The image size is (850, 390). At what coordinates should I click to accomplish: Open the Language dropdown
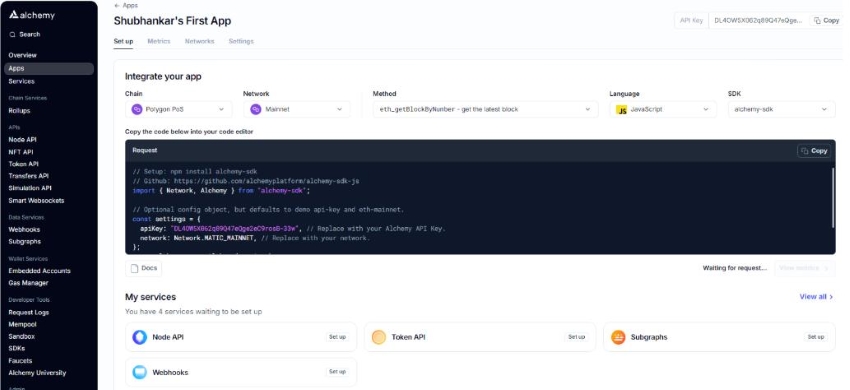[x=662, y=109]
